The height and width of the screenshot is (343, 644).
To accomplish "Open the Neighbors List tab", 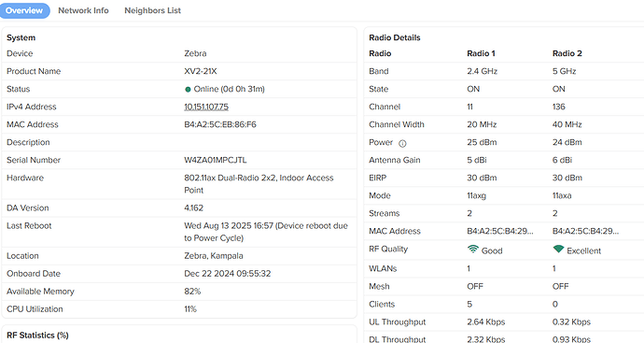I will 153,10.
